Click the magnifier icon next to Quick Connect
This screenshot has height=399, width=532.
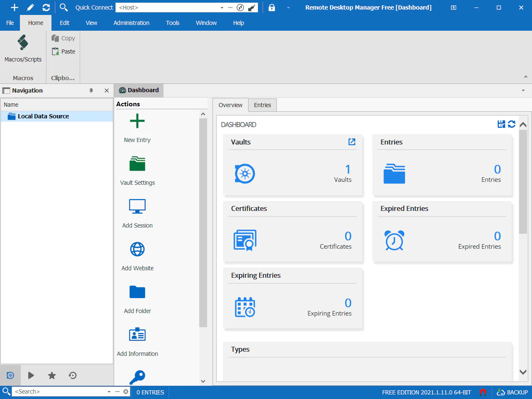click(x=63, y=7)
